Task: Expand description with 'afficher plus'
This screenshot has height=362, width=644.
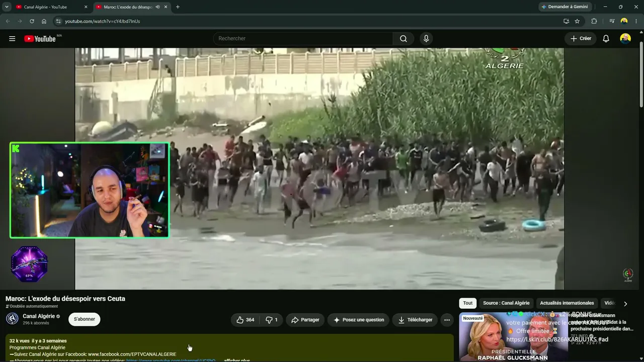Action: tap(237, 360)
